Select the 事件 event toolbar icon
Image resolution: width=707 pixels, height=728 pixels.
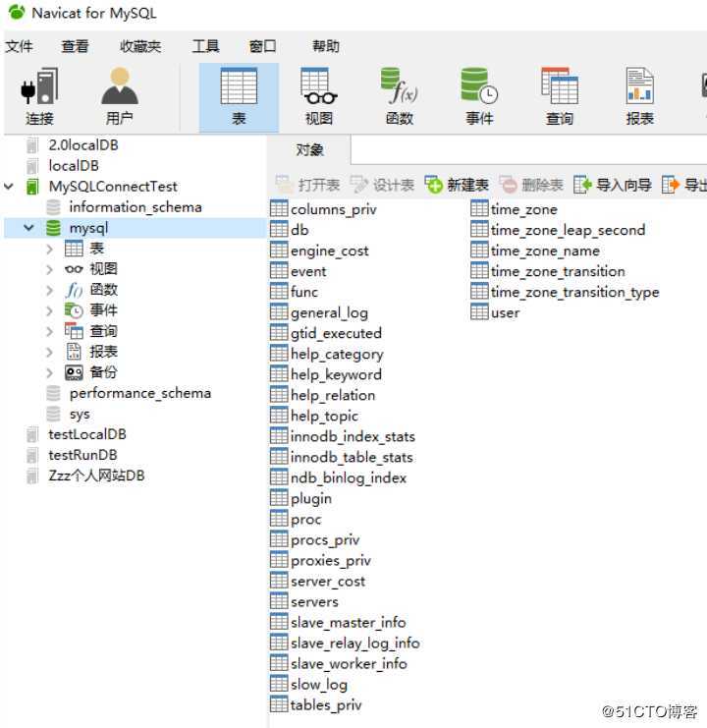click(480, 97)
